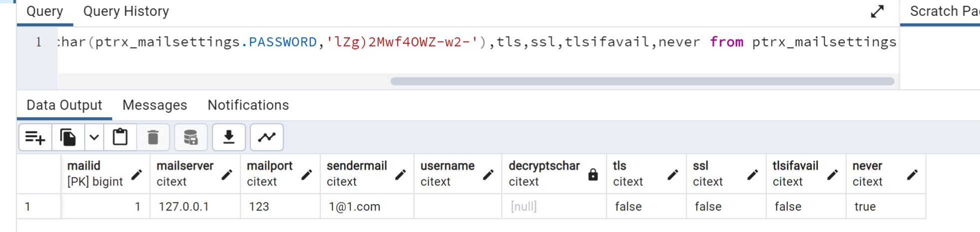Open the Notifications tab

pos(248,105)
